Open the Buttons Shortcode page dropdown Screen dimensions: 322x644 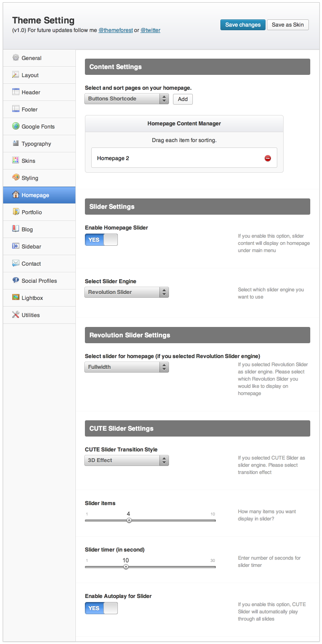pyautogui.click(x=126, y=99)
